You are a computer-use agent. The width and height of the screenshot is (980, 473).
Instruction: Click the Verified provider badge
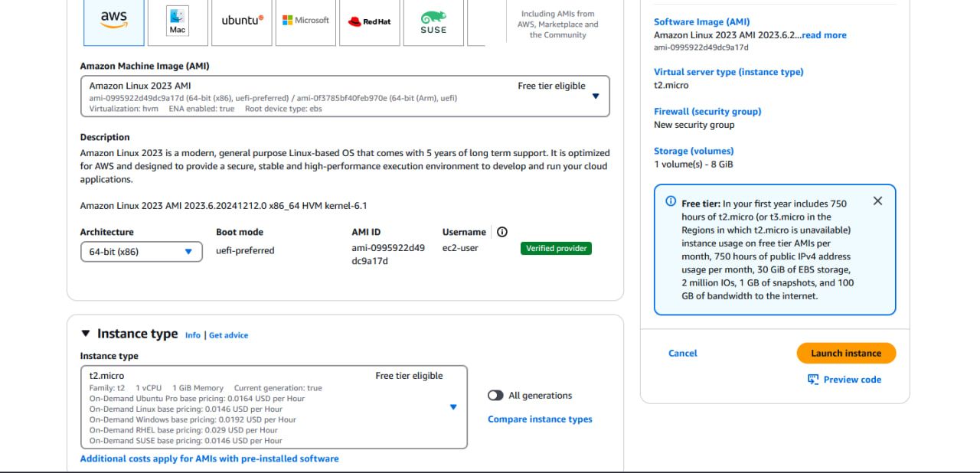coord(556,248)
